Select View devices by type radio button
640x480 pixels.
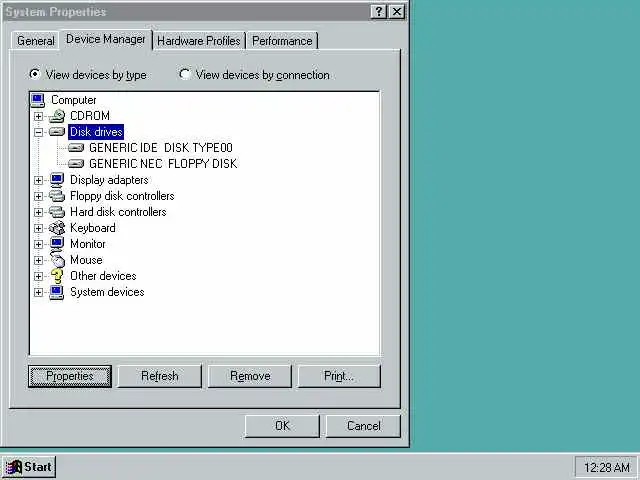pos(34,74)
